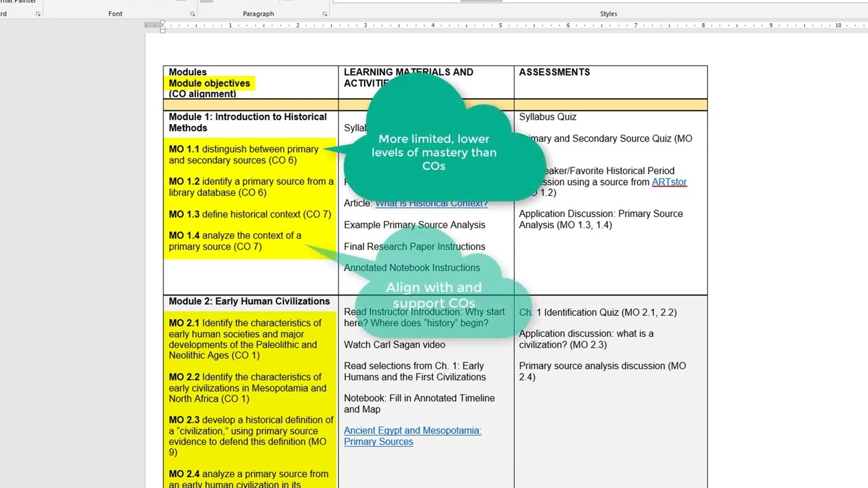Click the 'Modules' header text

188,72
